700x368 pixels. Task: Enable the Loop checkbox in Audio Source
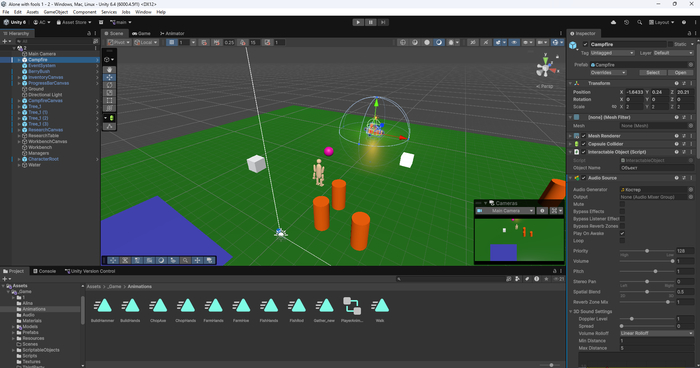622,241
